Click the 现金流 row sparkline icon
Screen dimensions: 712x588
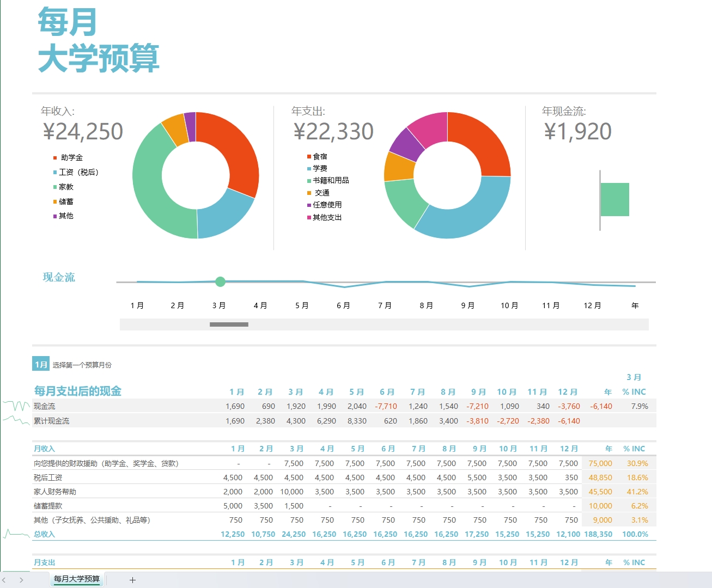tap(16, 406)
